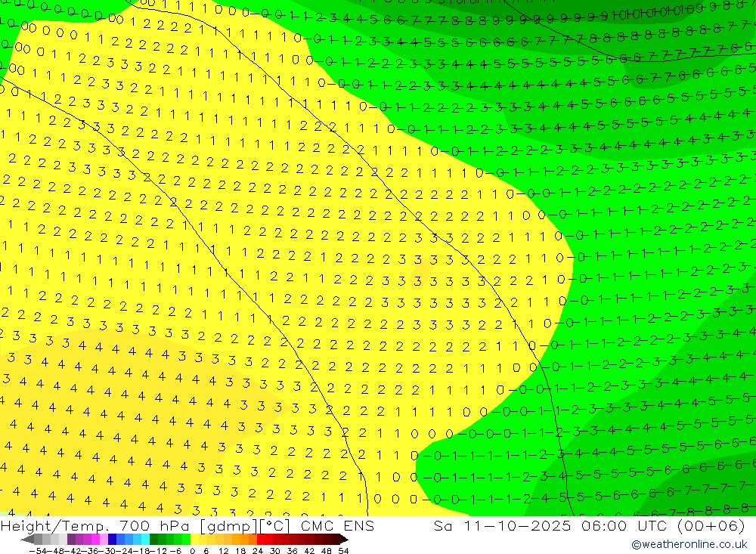The height and width of the screenshot is (554, 756).
Task: Pick the cyan legend swatch near -18
Action: (x=145, y=539)
